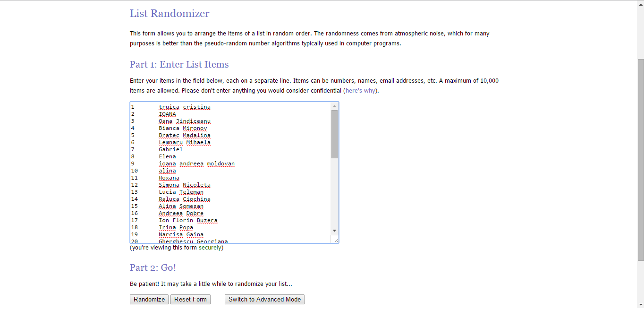Click the Randomize button
This screenshot has height=310, width=644.
(x=149, y=299)
